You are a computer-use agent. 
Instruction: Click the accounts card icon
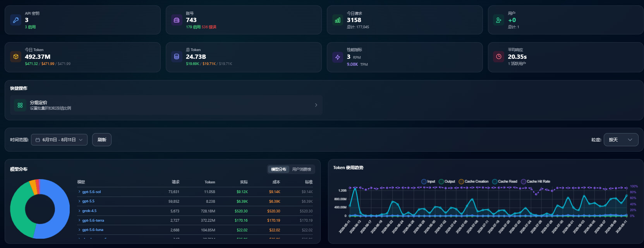point(177,20)
